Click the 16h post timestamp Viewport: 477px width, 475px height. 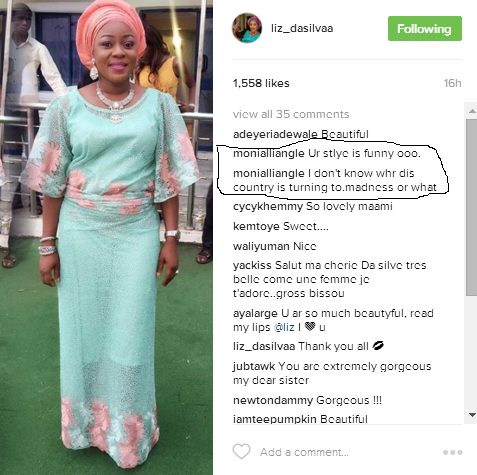pyautogui.click(x=453, y=83)
